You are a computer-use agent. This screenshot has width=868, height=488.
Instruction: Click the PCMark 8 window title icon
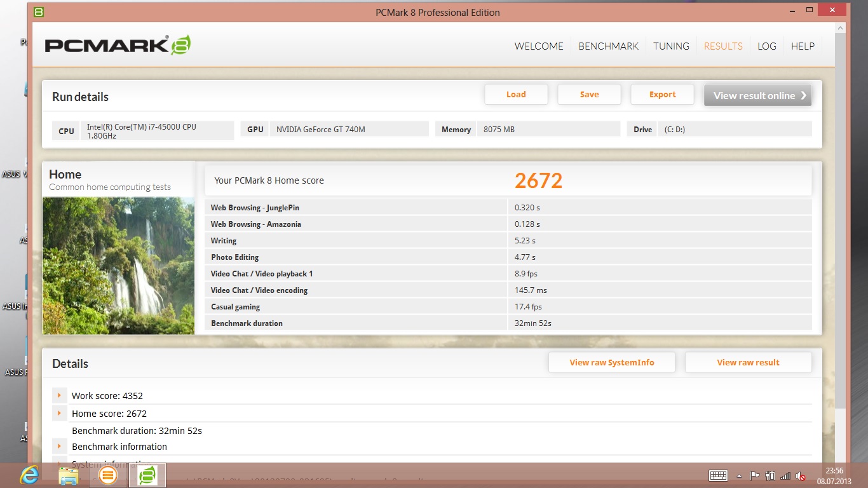[39, 12]
